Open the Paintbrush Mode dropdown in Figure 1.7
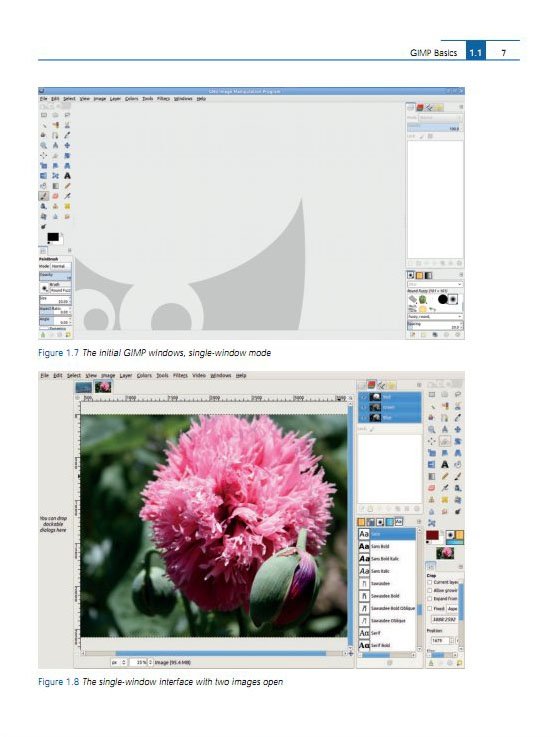 [x=61, y=267]
